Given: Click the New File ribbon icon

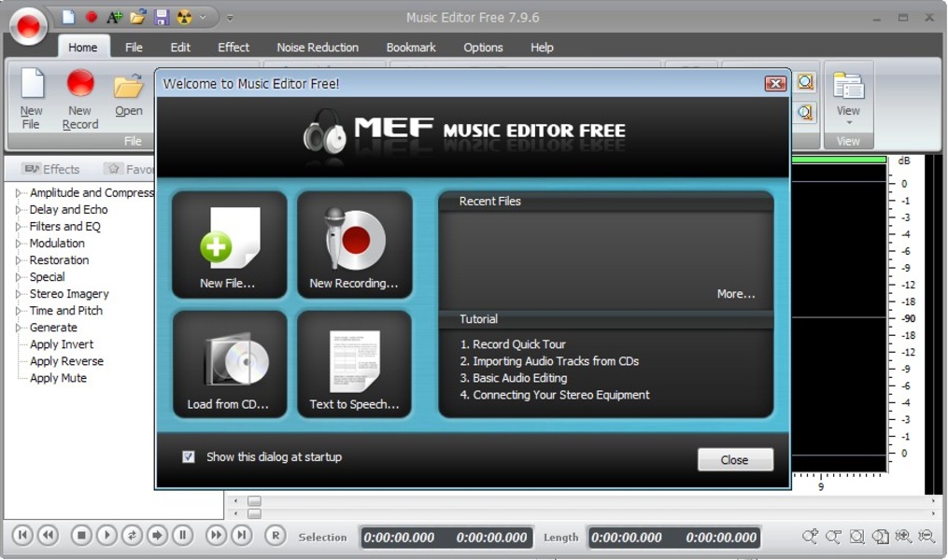Looking at the screenshot, I should click(32, 100).
